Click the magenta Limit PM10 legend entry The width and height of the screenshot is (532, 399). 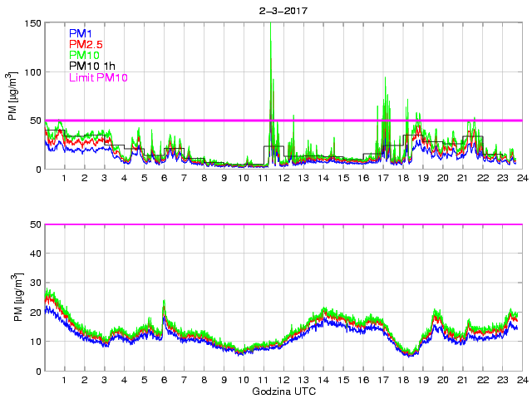click(98, 77)
